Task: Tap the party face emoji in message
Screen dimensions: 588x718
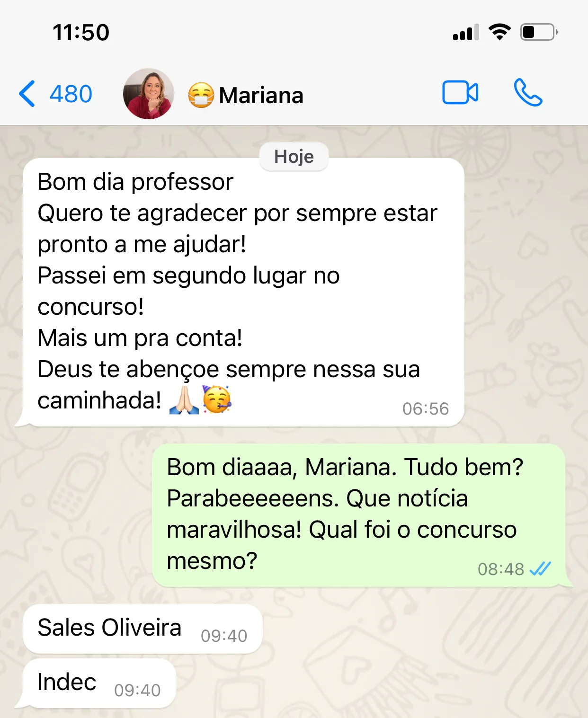Action: pos(217,399)
